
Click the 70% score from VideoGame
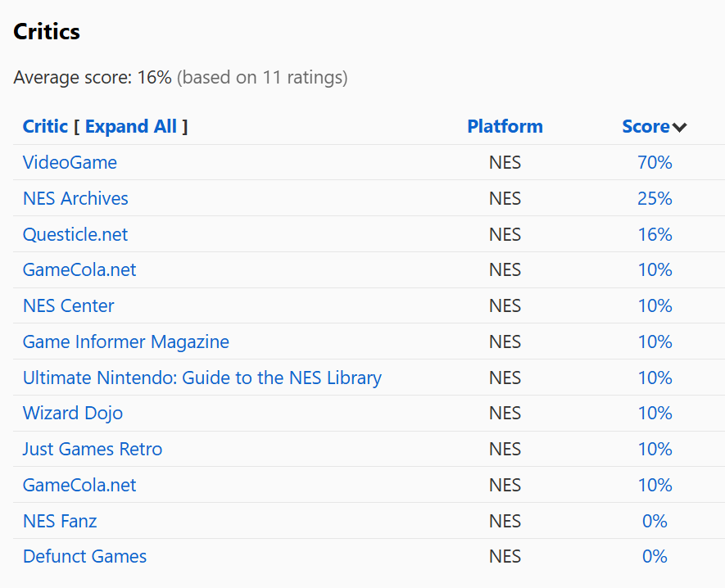(x=655, y=162)
